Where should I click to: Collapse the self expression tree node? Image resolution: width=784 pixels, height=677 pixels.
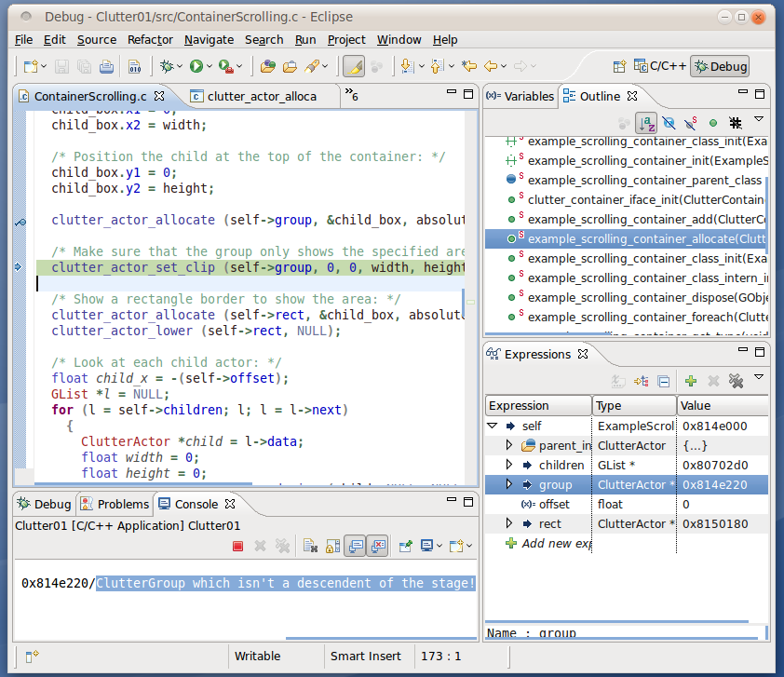point(493,426)
